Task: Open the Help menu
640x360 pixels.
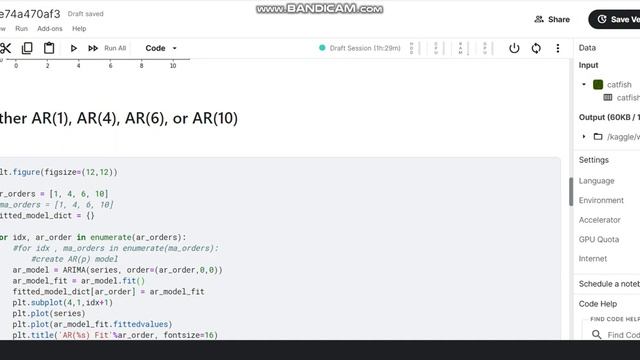Action: tap(79, 29)
